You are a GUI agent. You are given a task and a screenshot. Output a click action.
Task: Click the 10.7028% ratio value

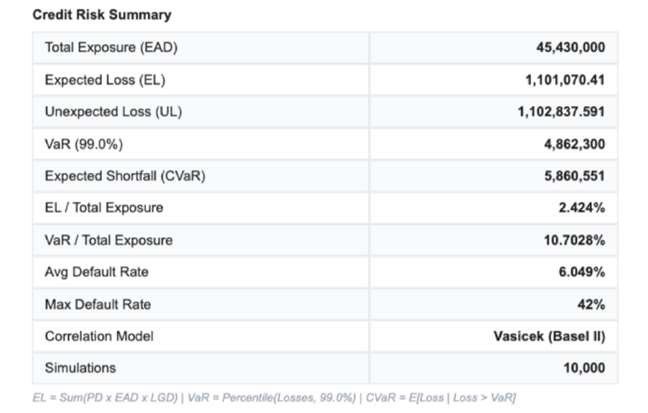tap(574, 240)
